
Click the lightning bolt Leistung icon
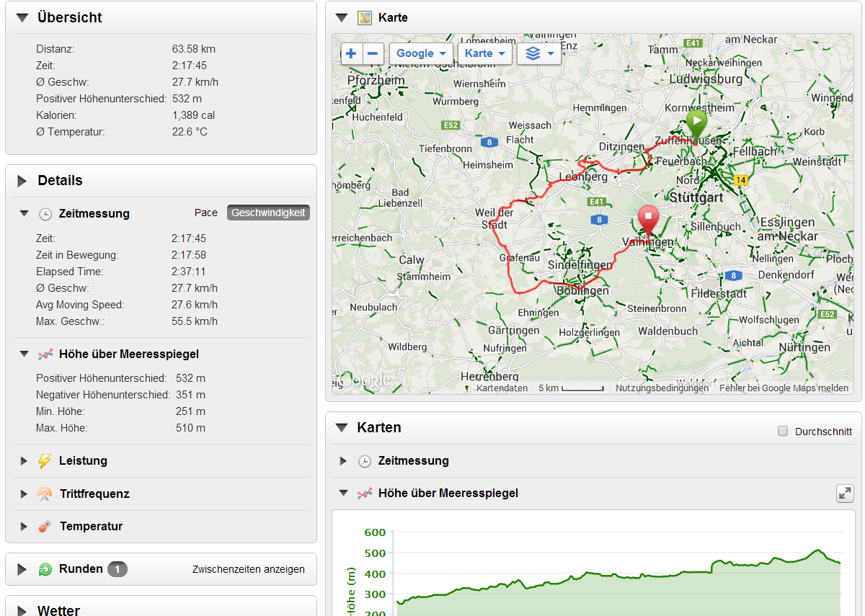click(45, 461)
